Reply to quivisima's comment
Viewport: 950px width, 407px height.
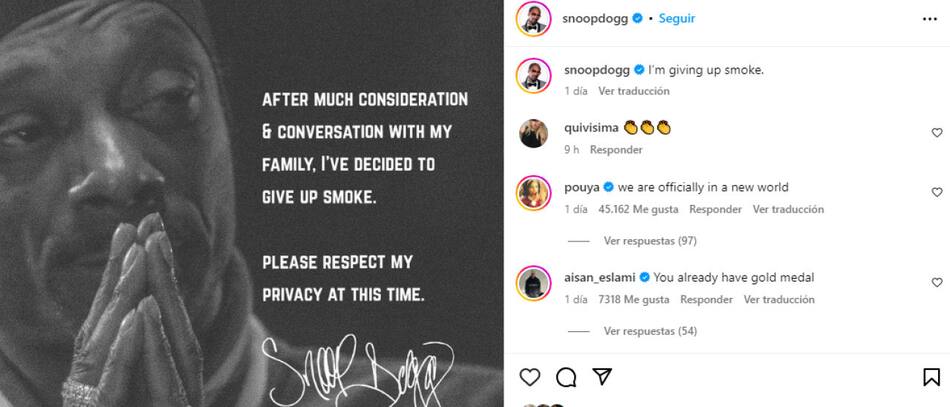tap(616, 150)
